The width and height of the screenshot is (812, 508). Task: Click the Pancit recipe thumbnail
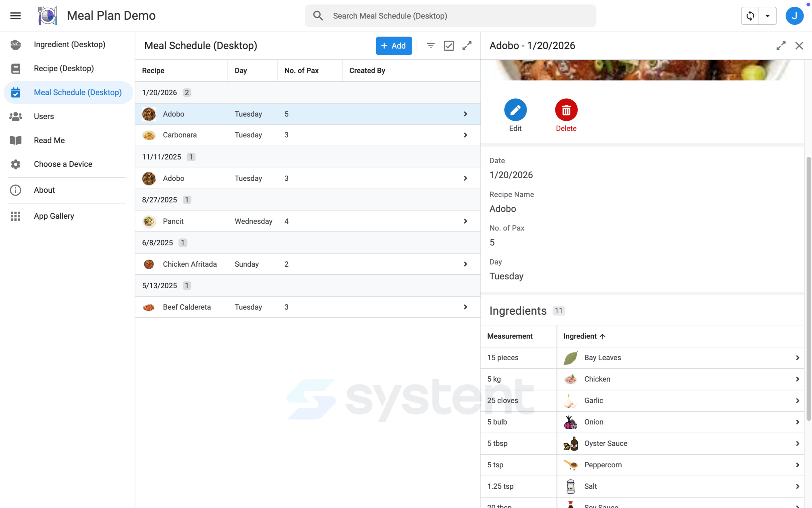(x=149, y=221)
